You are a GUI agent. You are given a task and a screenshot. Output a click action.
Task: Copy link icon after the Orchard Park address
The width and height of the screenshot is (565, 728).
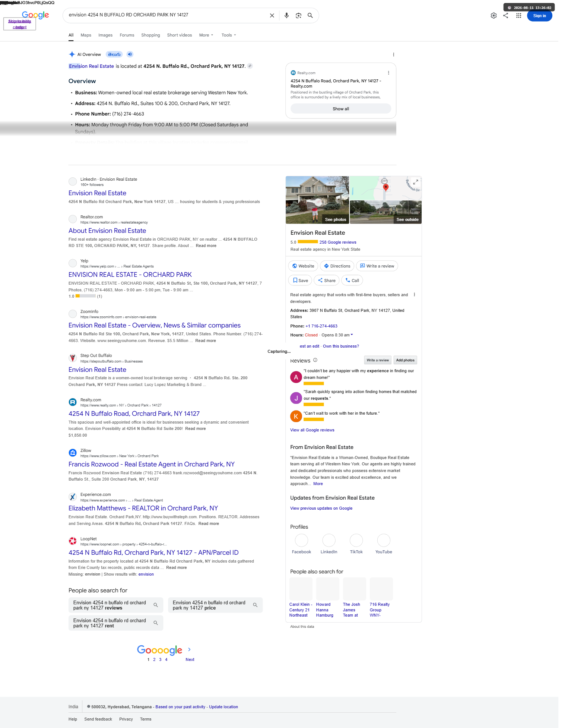(x=250, y=66)
